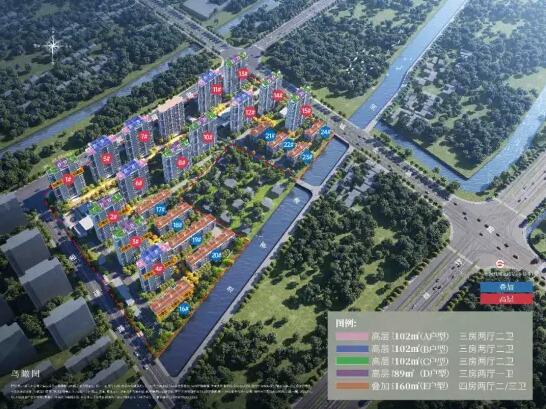Click the blue 17# building marker
This screenshot has height=409, width=546.
point(160,210)
